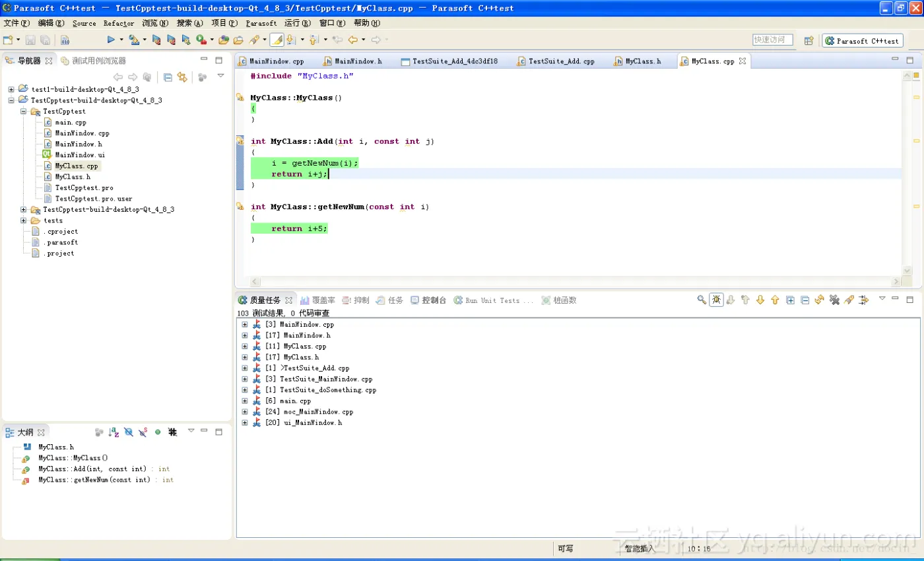
Task: Toggle the green dot filter in outline panel
Action: (x=158, y=432)
